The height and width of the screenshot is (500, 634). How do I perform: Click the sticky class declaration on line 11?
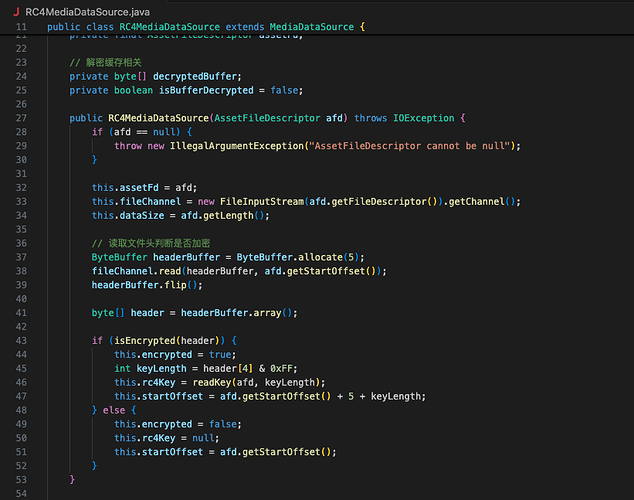point(206,27)
